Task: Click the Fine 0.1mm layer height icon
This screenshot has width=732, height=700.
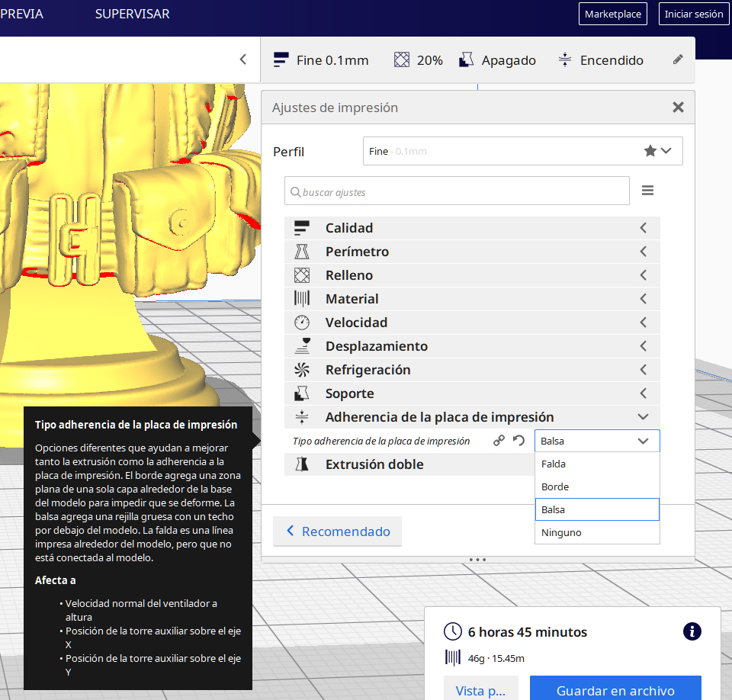Action: coord(281,59)
